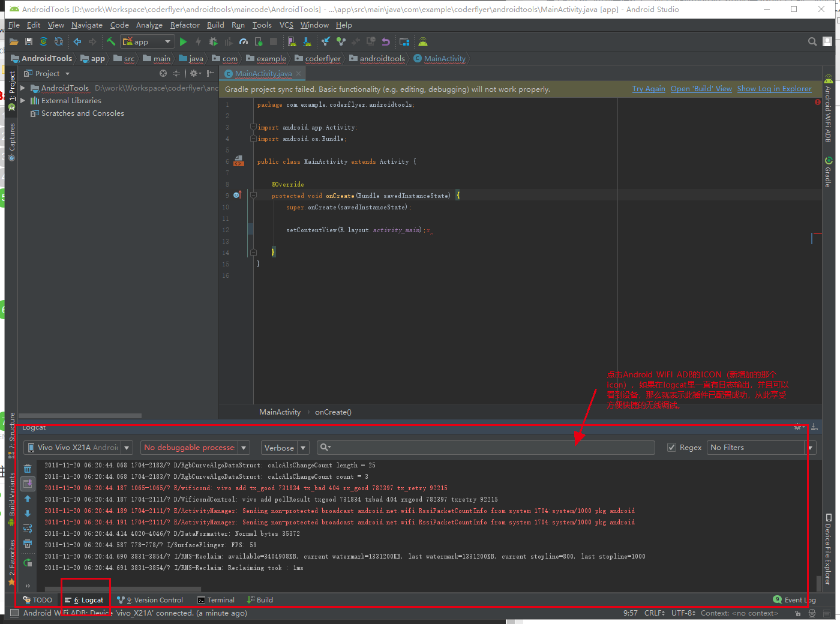Open the VCS menu
This screenshot has height=624, width=840.
[x=286, y=25]
